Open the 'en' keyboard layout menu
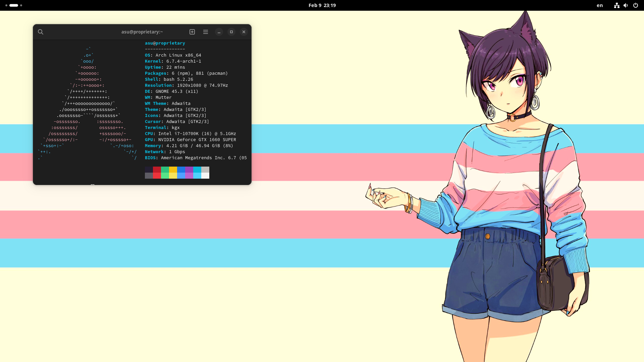Image resolution: width=644 pixels, height=362 pixels. coord(600,5)
